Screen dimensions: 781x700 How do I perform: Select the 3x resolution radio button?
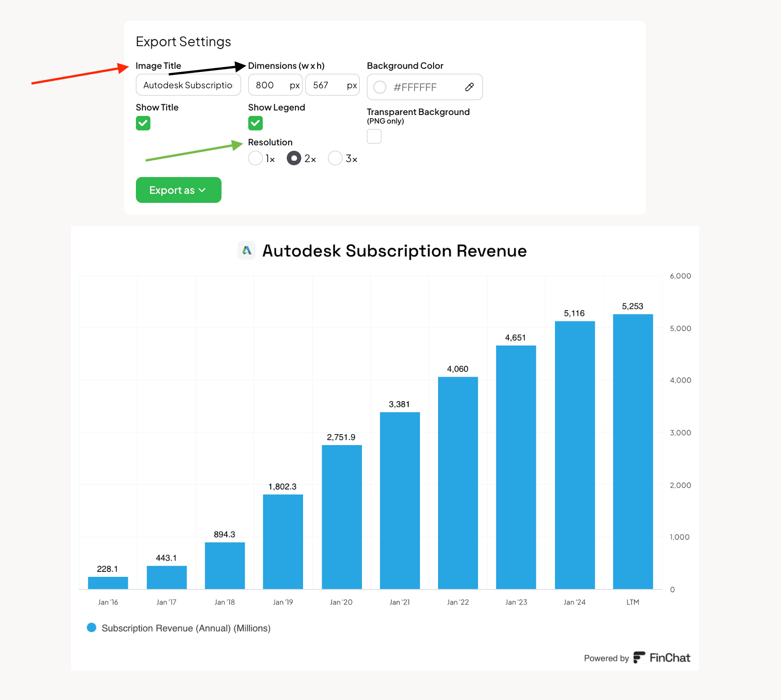click(x=335, y=158)
